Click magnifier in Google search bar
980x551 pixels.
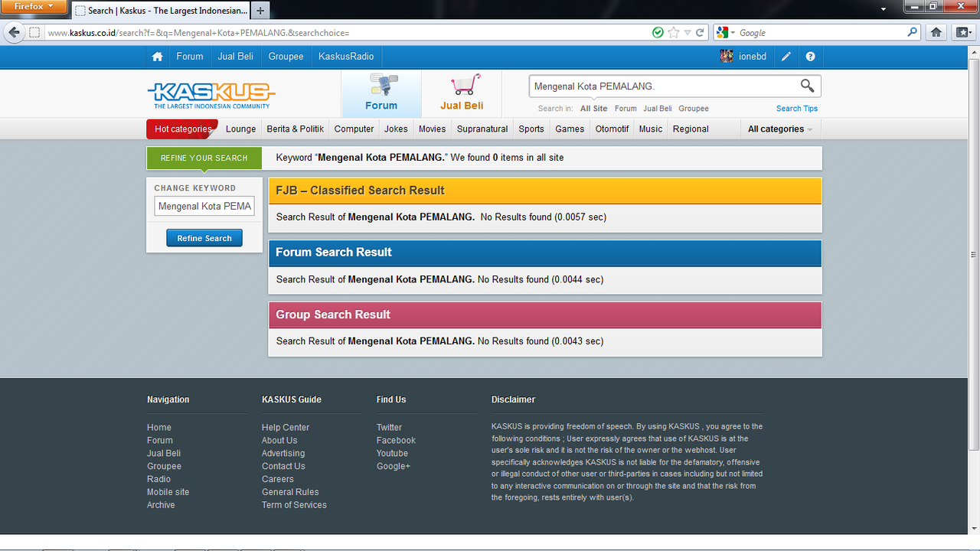[x=912, y=32]
